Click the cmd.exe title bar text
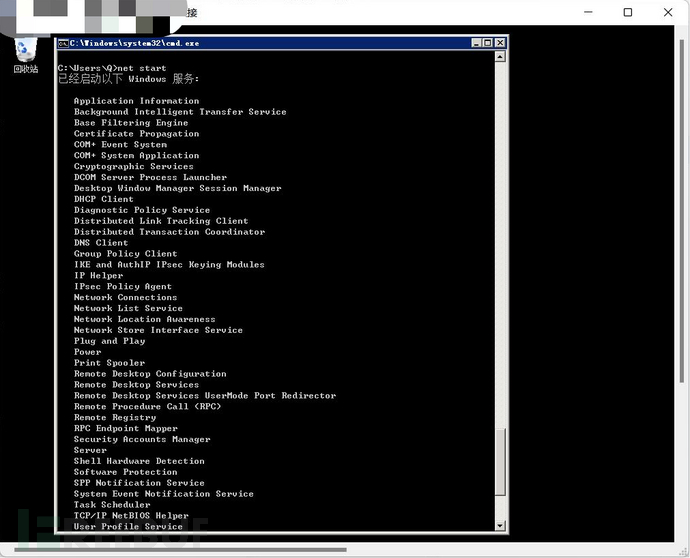The width and height of the screenshot is (690, 558). click(134, 43)
